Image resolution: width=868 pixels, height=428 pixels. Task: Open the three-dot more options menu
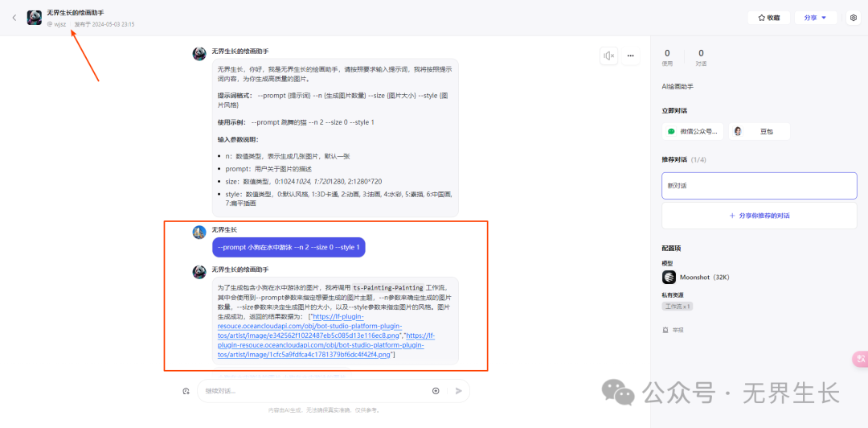point(631,56)
